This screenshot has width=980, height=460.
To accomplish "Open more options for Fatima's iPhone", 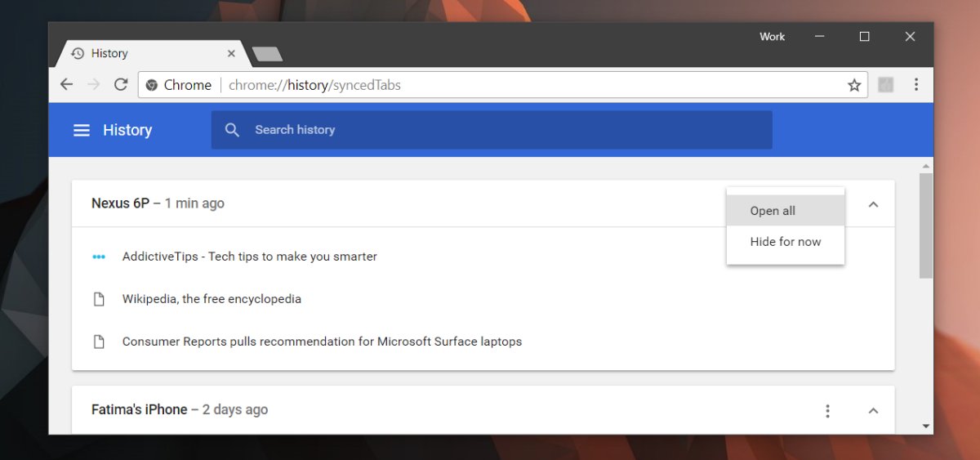I will click(828, 410).
